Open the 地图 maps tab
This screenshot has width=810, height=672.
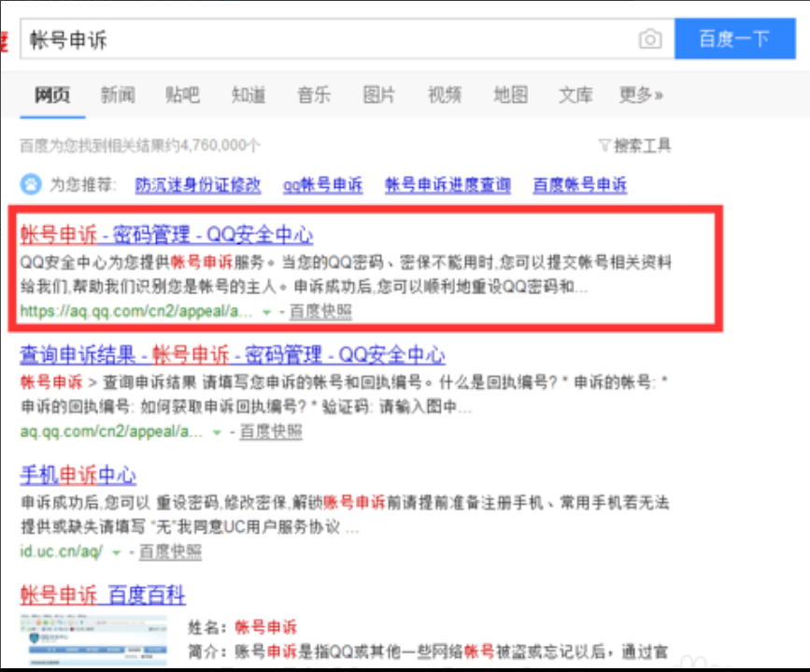pyautogui.click(x=509, y=95)
